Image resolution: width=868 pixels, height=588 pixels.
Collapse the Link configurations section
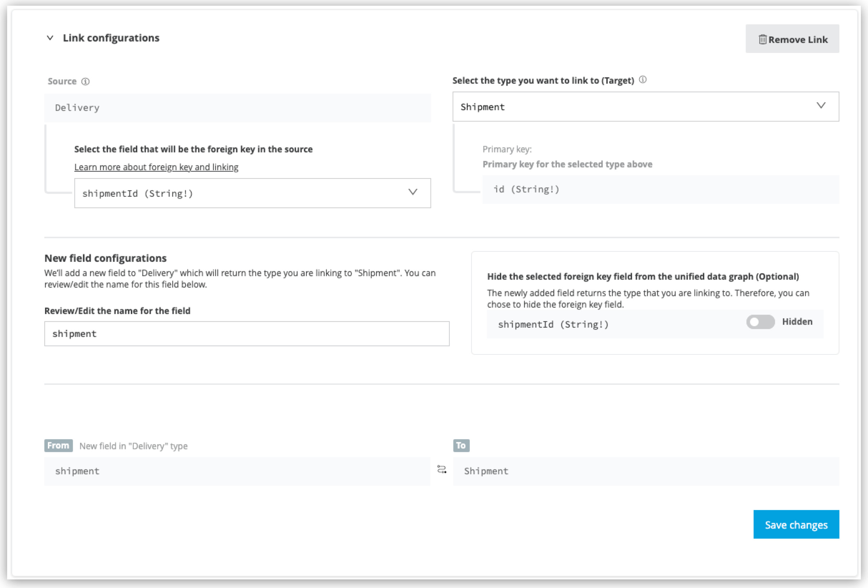point(50,38)
